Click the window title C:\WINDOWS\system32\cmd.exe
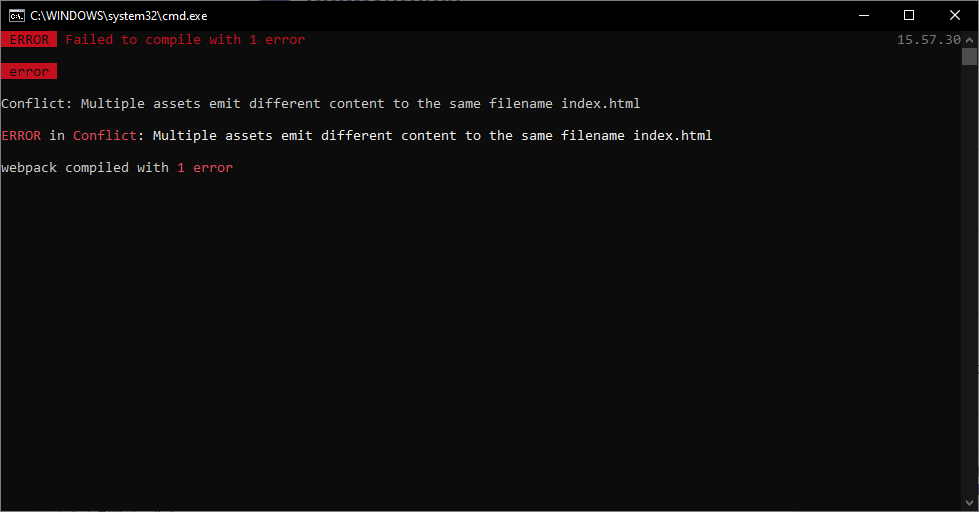Screen dimensions: 979x512 pos(119,16)
